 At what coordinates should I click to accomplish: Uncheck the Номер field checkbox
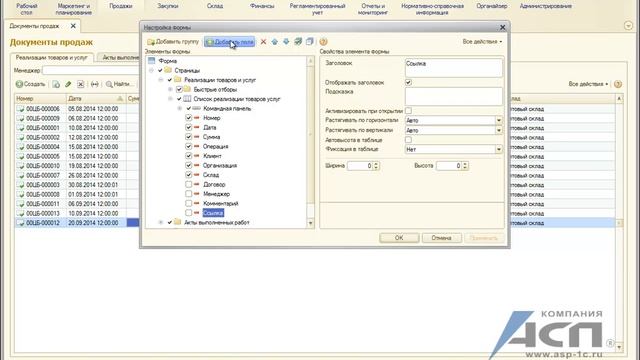[x=189, y=118]
